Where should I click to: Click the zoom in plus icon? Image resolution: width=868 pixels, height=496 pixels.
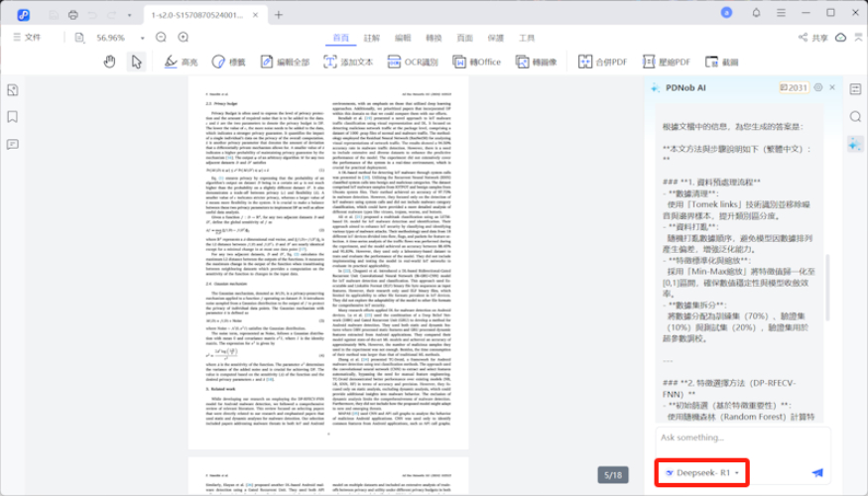[x=184, y=38]
